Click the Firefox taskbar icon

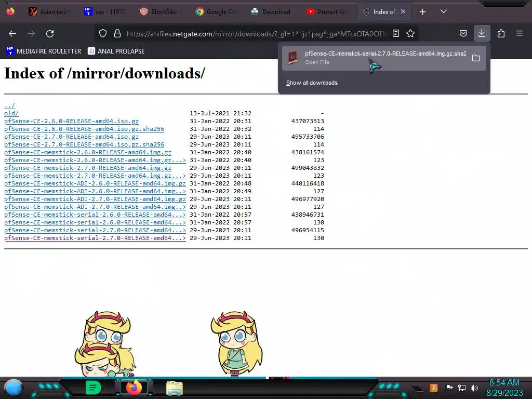[134, 388]
